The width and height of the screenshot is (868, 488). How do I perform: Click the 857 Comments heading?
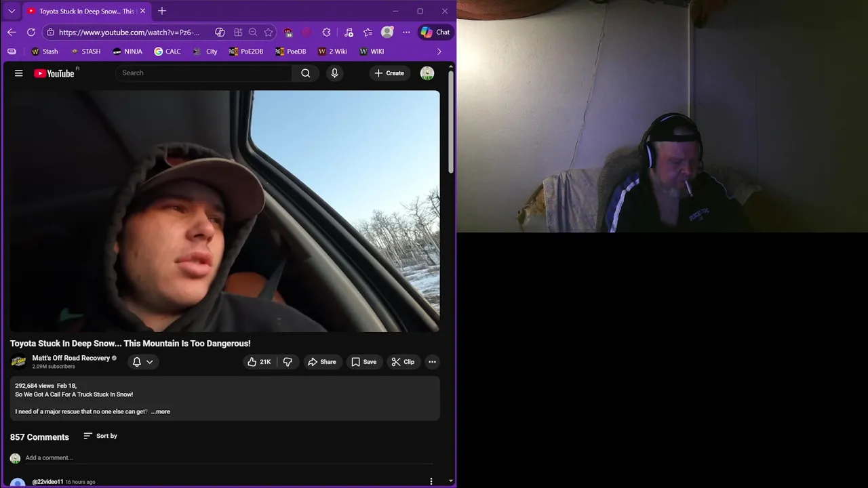click(x=39, y=437)
